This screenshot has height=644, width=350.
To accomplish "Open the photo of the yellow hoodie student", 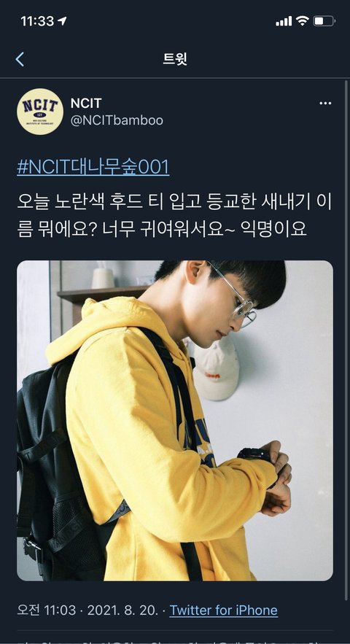I will [175, 421].
